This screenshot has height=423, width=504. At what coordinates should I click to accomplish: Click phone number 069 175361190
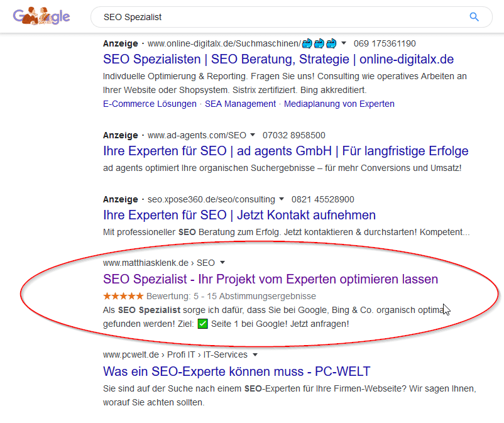(x=385, y=43)
